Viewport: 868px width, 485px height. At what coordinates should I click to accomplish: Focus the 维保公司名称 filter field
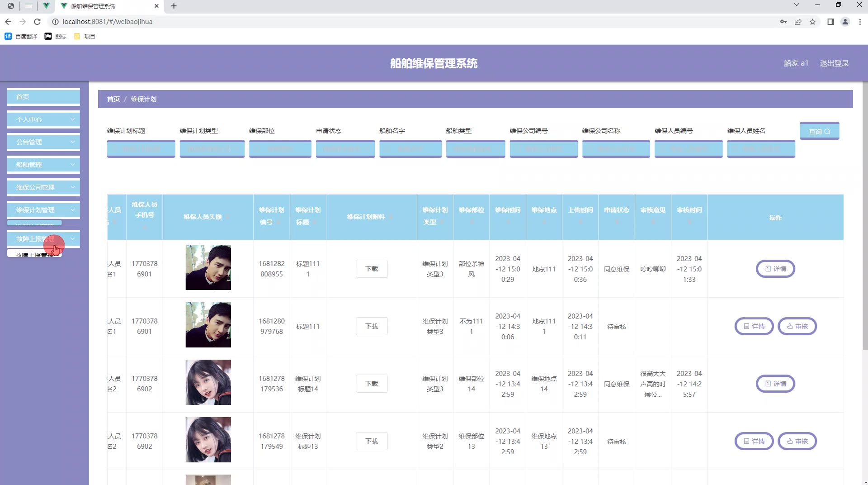pos(616,149)
